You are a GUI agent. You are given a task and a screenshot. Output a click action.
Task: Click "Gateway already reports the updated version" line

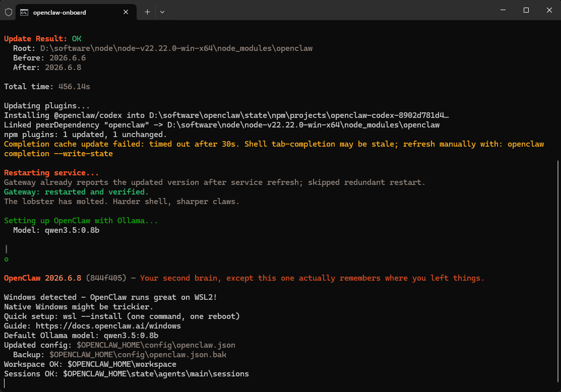click(215, 182)
